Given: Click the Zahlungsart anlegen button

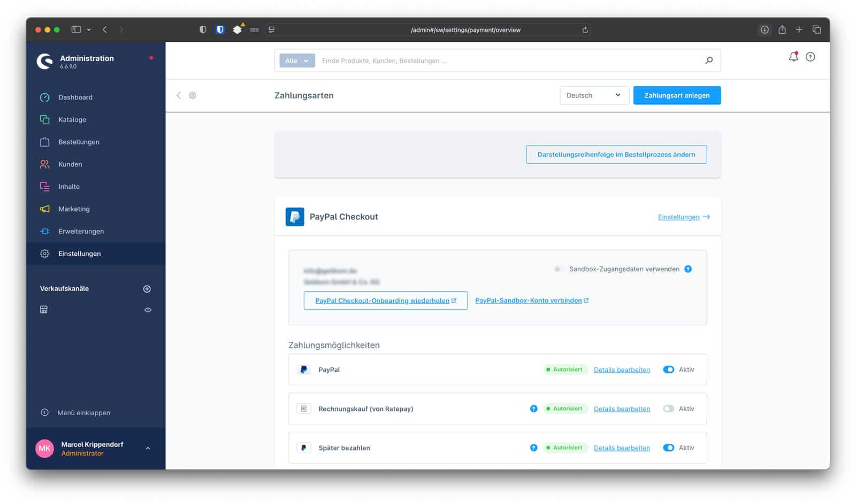Looking at the screenshot, I should tap(677, 95).
